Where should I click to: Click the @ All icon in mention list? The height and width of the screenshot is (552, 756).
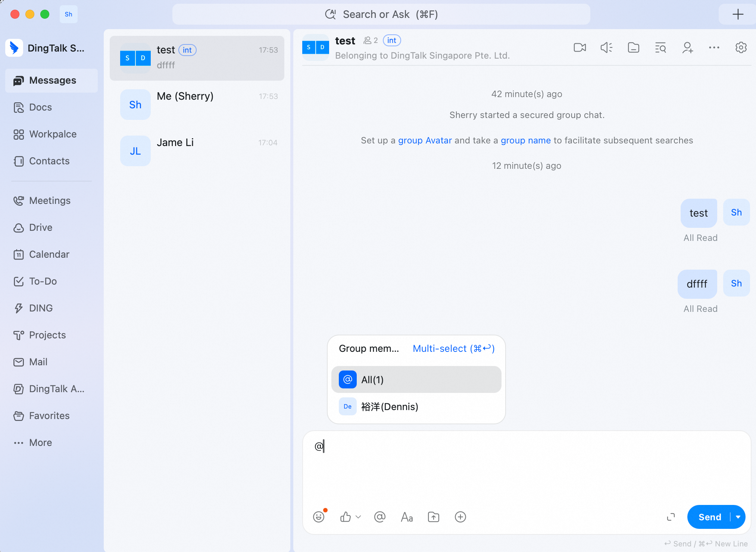348,379
